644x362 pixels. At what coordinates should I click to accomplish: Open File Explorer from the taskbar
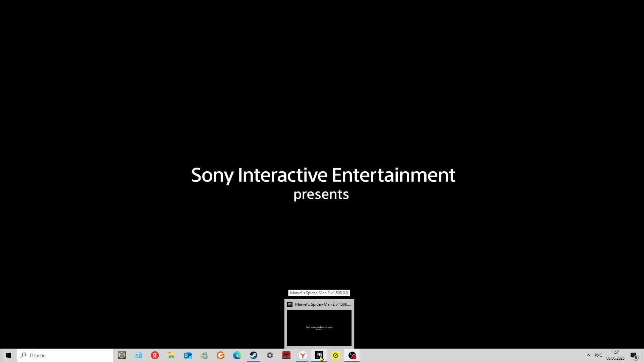point(171,355)
